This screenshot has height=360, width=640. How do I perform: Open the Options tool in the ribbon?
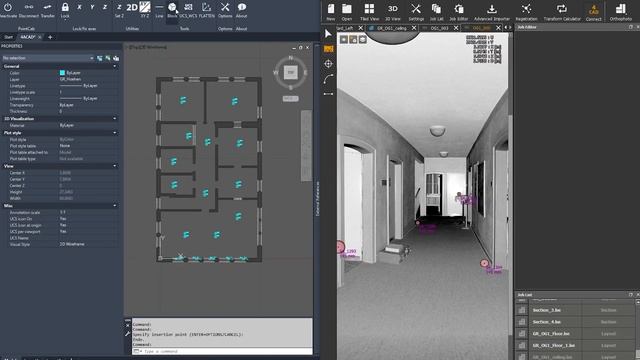(x=225, y=7)
